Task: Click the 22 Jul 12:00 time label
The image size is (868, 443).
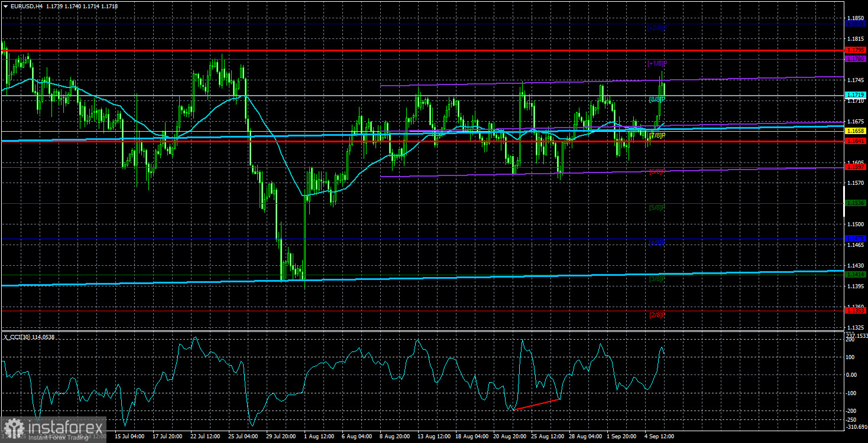Action: [205, 437]
